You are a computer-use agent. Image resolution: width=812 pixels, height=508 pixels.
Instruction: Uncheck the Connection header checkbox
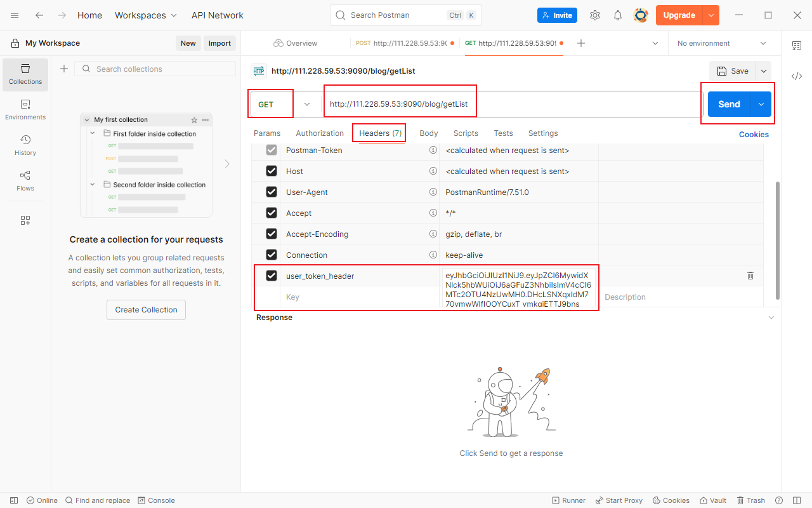272,255
